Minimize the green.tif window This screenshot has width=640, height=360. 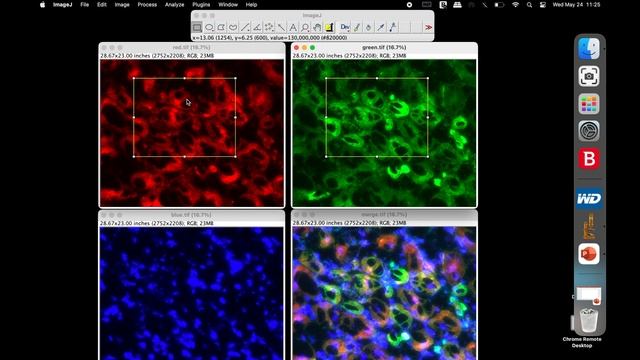304,48
